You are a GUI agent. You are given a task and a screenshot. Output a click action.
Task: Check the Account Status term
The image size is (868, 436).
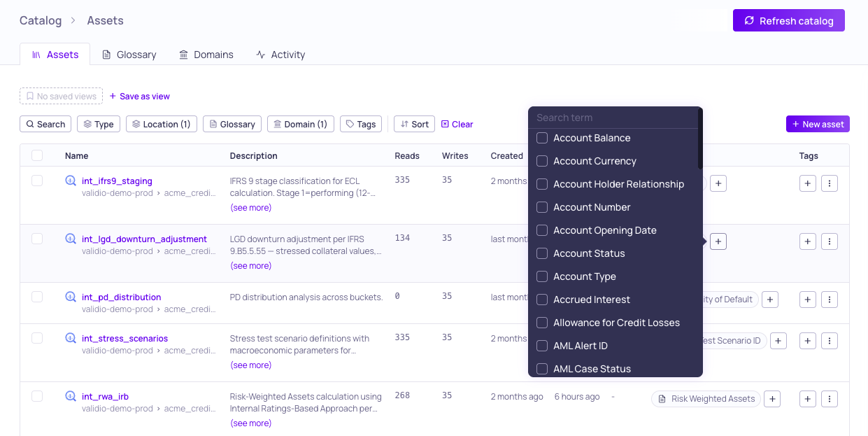(542, 253)
